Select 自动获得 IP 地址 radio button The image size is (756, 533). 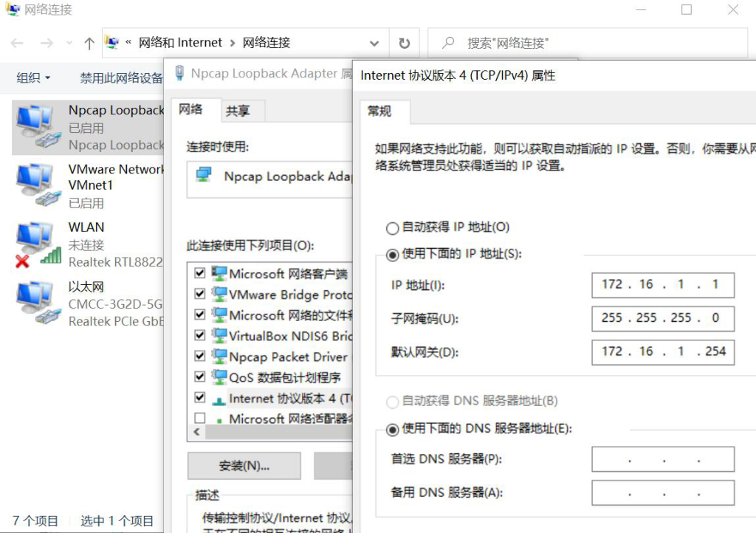pyautogui.click(x=393, y=228)
